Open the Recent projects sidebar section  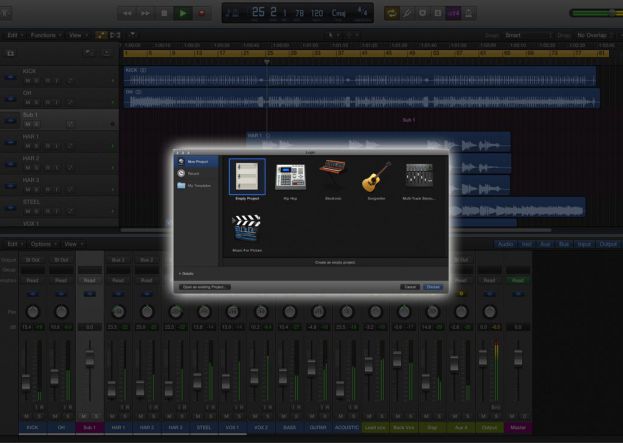click(196, 174)
